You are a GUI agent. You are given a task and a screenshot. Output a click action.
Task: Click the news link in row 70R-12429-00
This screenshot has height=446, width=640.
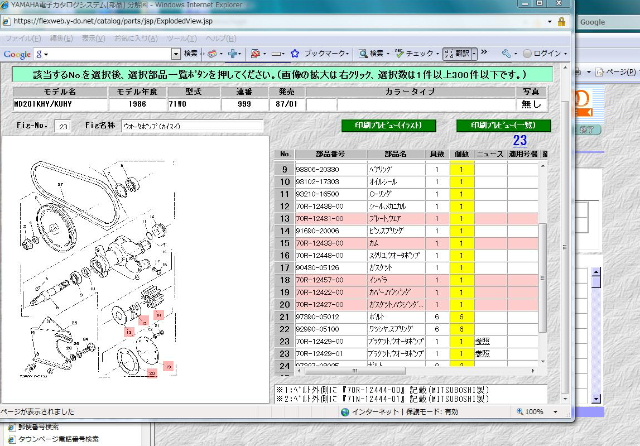pos(482,341)
